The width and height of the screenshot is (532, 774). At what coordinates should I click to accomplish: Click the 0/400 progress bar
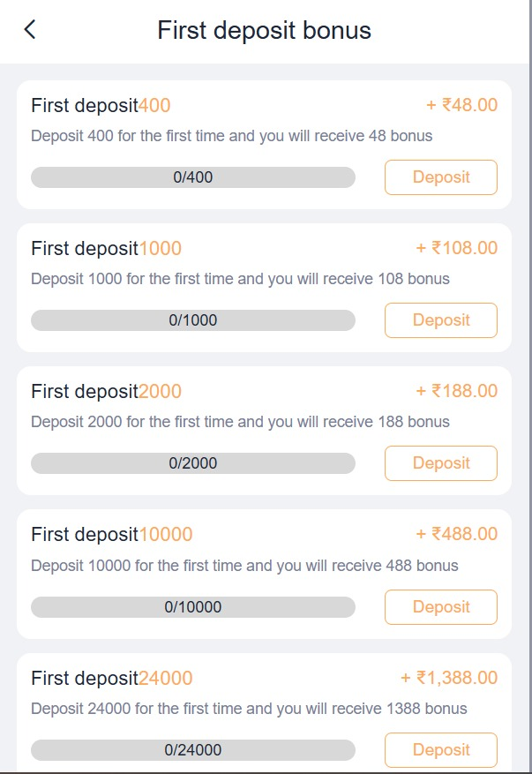click(x=192, y=177)
